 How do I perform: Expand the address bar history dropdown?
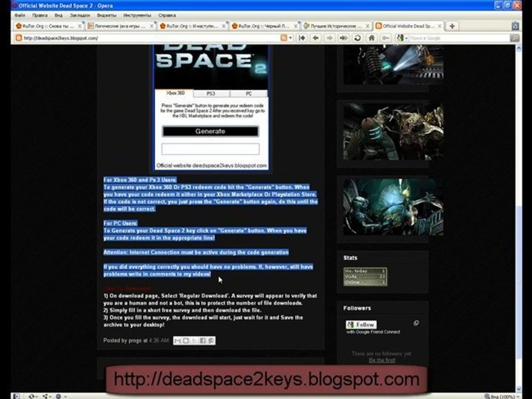point(290,38)
